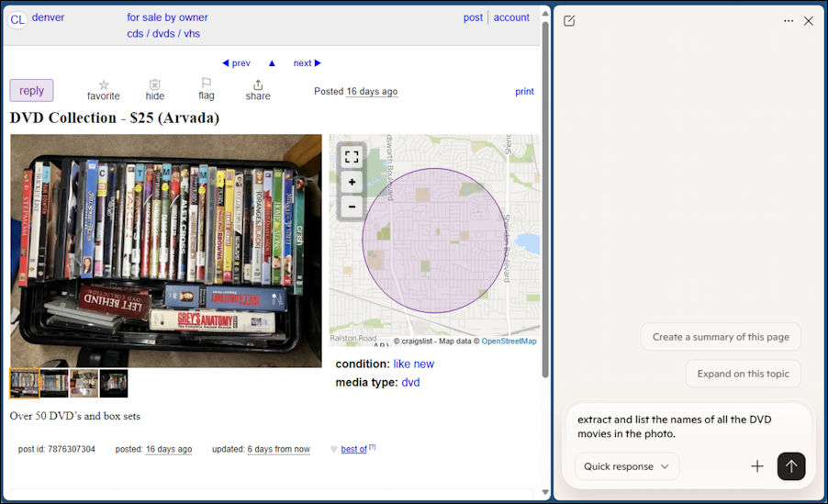828x504 pixels.
Task: Close the assistant sidebar
Action: 809,21
